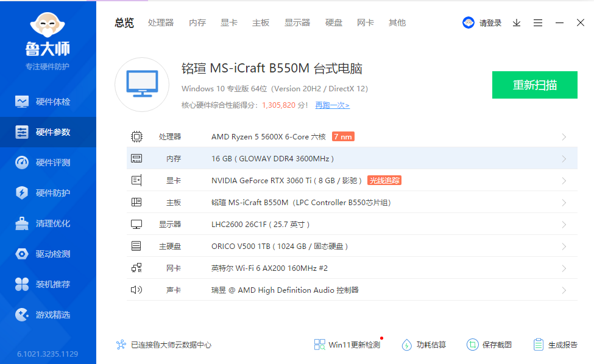594x364 pixels.
Task: Expand the 主硬盘 row chevron
Action: (564, 247)
